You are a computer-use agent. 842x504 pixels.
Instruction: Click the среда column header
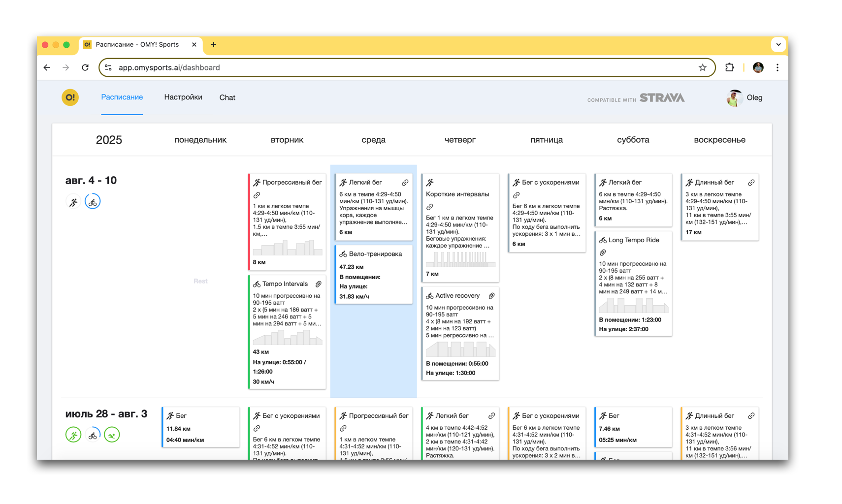tap(374, 140)
